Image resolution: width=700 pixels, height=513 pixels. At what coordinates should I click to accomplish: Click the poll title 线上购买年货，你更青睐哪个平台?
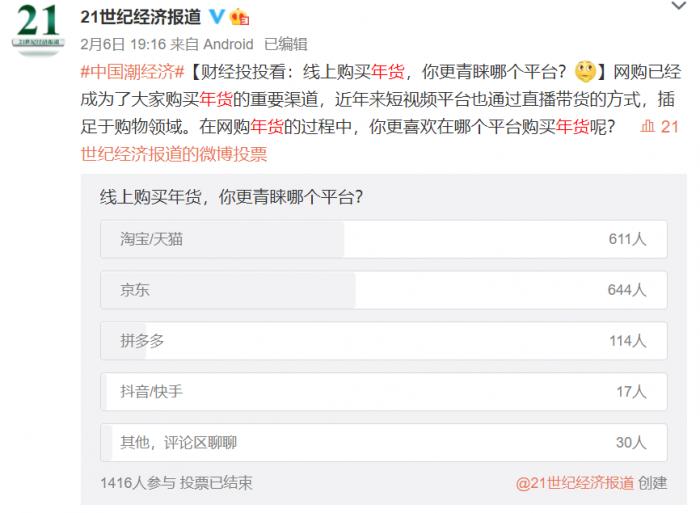coord(231,196)
